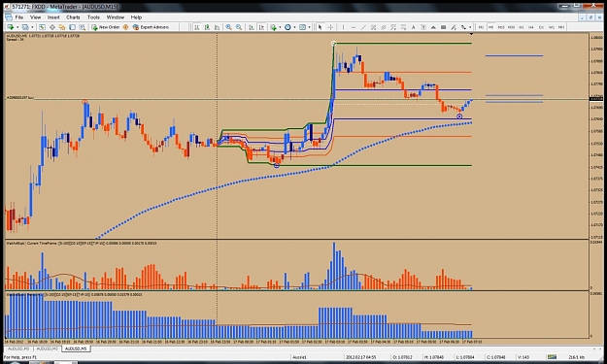
Task: Switch to the M5 timeframe
Action: [x=490, y=27]
